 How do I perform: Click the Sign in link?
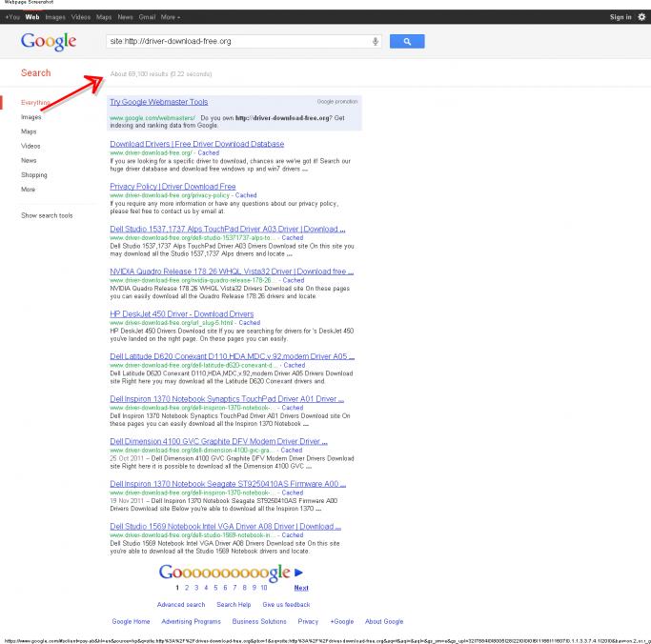(x=620, y=17)
